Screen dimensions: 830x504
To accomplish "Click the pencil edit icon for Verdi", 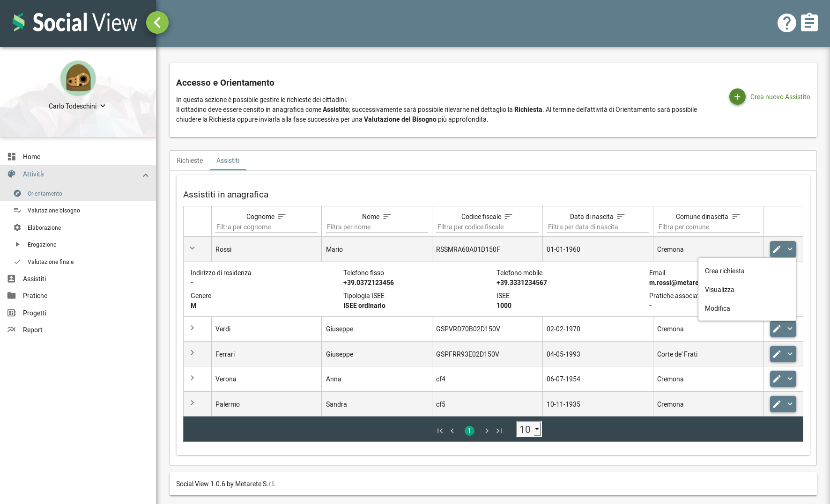I will (x=777, y=329).
